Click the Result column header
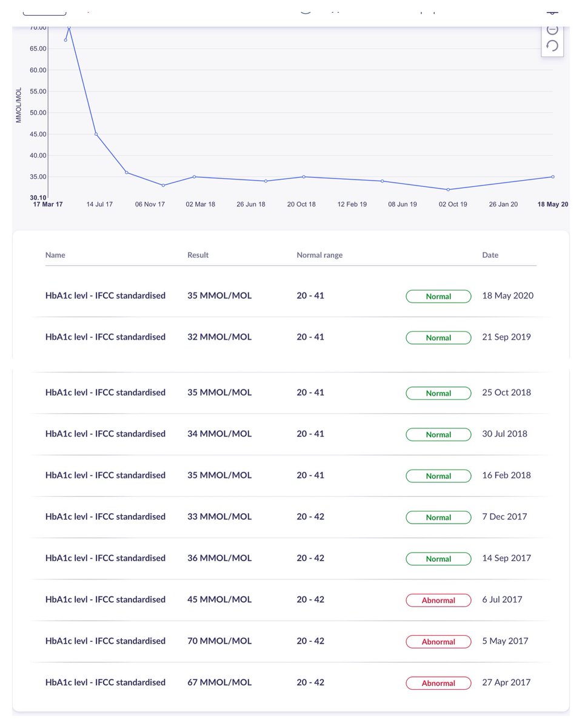 tap(198, 255)
